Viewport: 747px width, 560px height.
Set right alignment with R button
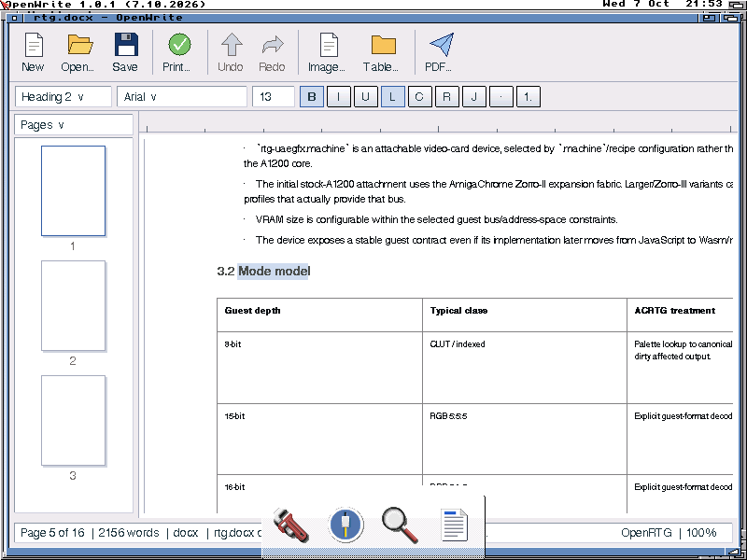[x=447, y=97]
